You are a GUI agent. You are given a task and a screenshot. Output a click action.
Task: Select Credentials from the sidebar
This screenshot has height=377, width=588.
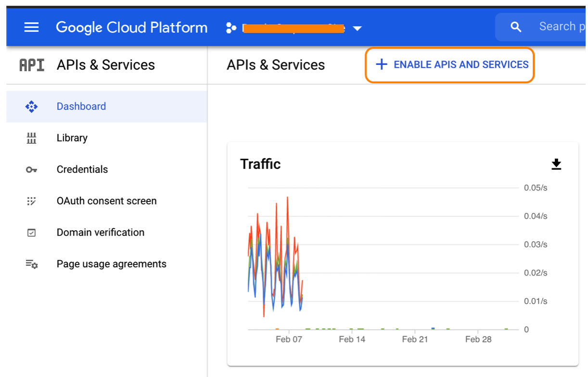pyautogui.click(x=82, y=169)
